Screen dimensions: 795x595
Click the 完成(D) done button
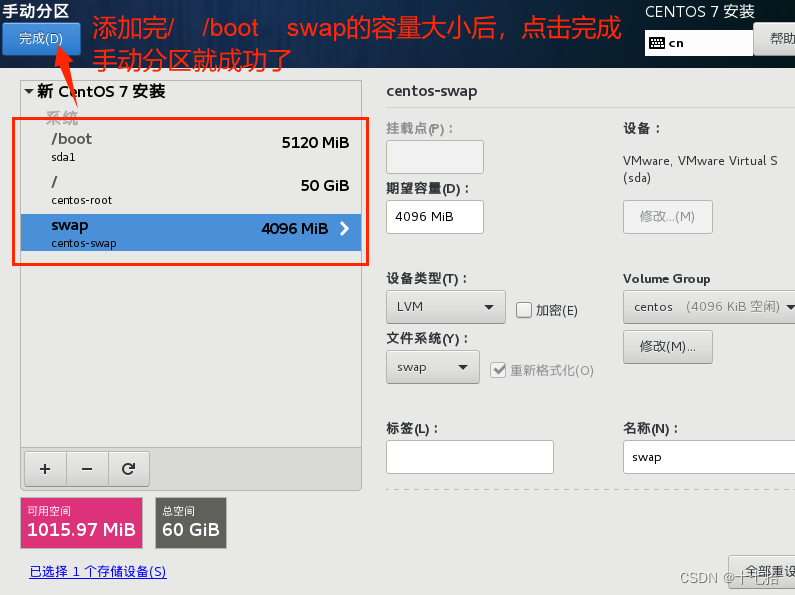point(41,39)
